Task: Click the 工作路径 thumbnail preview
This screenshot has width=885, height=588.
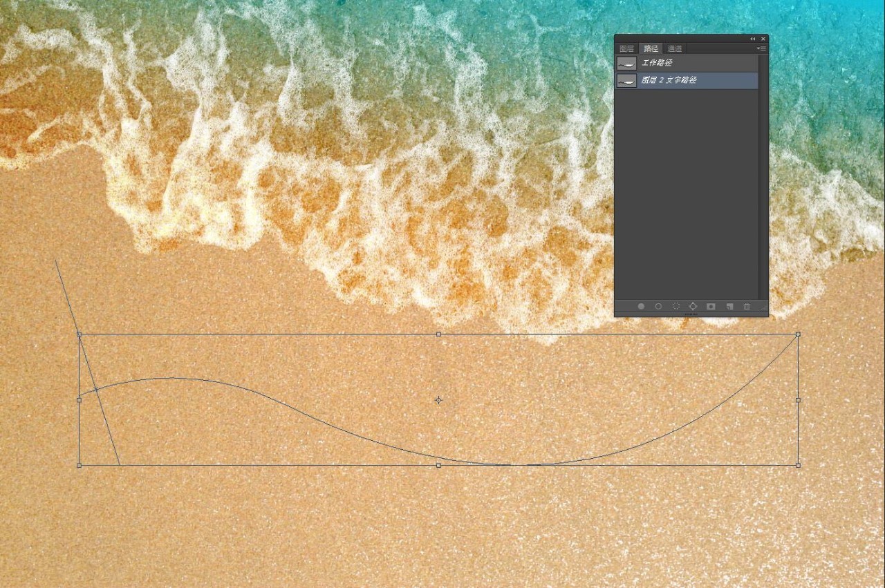Action: point(627,63)
